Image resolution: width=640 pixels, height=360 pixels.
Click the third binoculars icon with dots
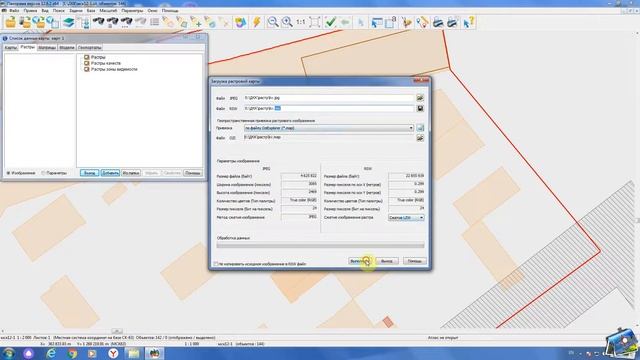coord(126,22)
